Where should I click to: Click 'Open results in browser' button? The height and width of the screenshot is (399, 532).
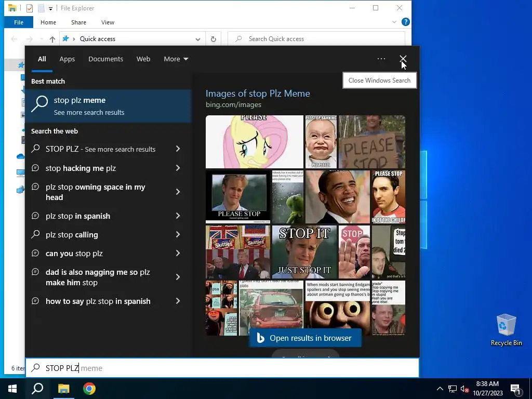305,338
